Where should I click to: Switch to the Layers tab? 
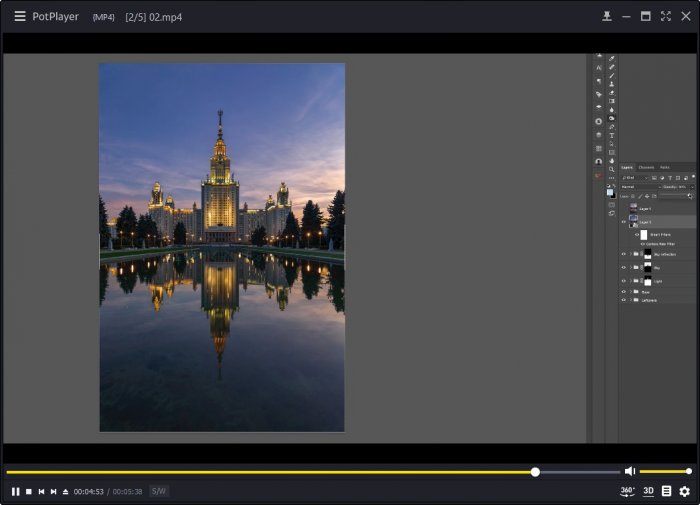pos(627,167)
